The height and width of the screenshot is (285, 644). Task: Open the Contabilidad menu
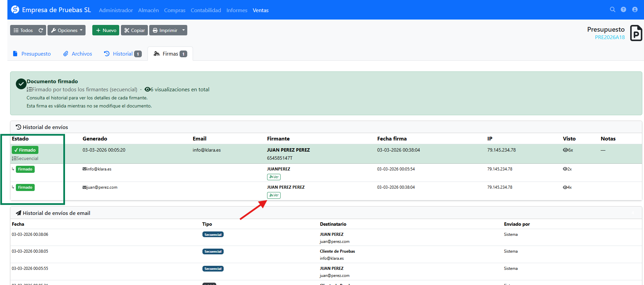[x=206, y=10]
